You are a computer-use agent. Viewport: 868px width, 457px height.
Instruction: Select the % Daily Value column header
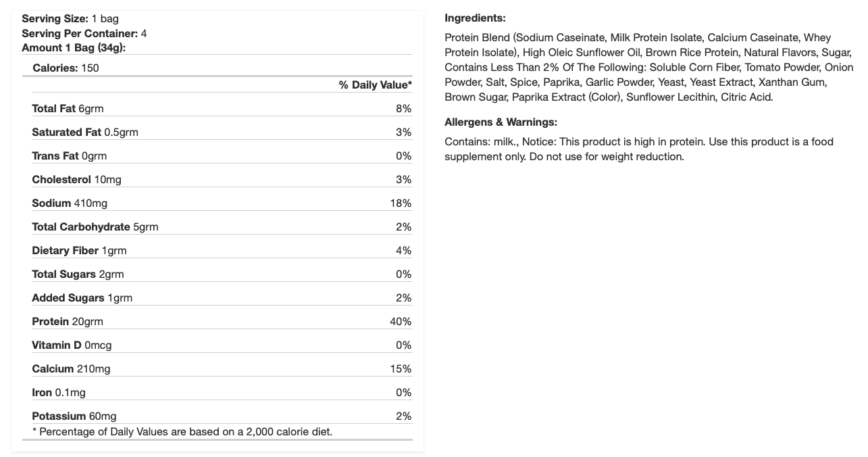pyautogui.click(x=375, y=85)
